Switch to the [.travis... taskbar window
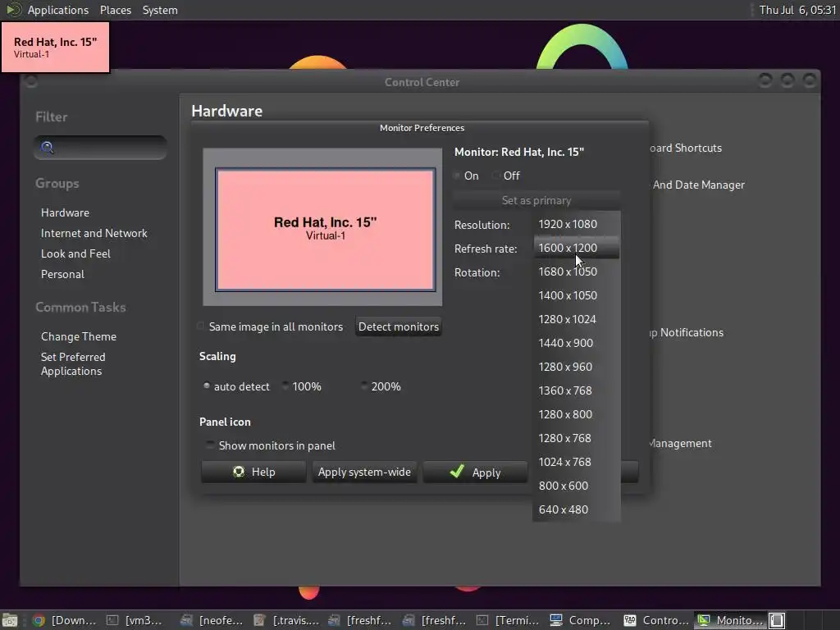 coord(286,620)
